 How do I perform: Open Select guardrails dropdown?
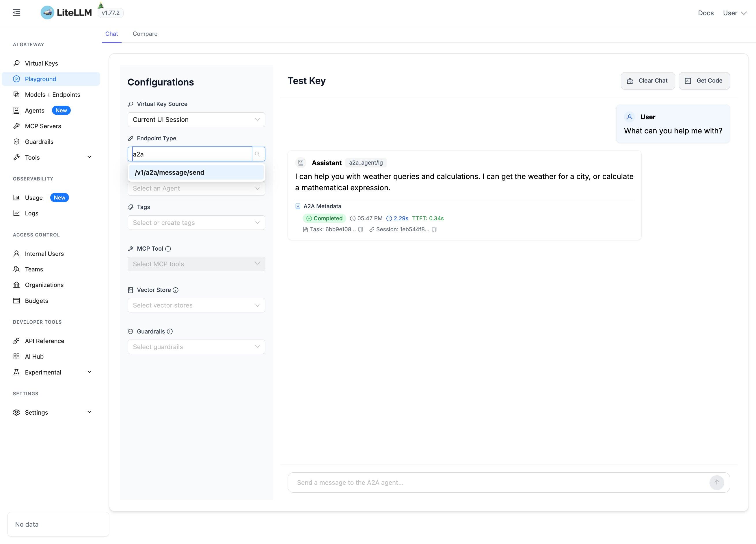196,347
